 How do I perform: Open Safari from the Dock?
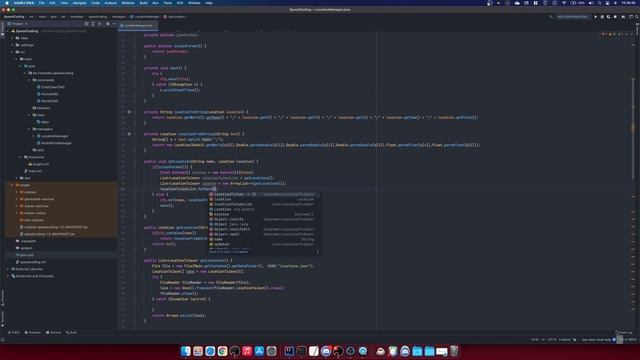click(x=210, y=351)
